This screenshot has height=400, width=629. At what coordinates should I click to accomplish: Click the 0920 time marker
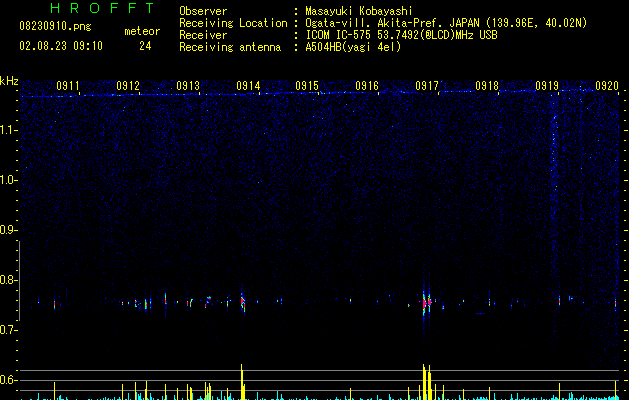(607, 86)
